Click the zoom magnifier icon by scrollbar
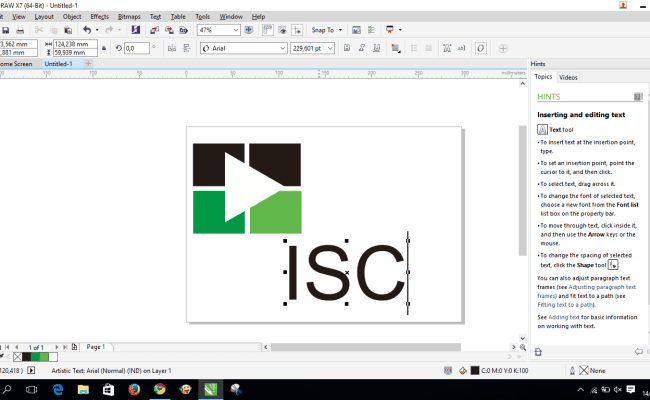650x400 pixels. [523, 347]
